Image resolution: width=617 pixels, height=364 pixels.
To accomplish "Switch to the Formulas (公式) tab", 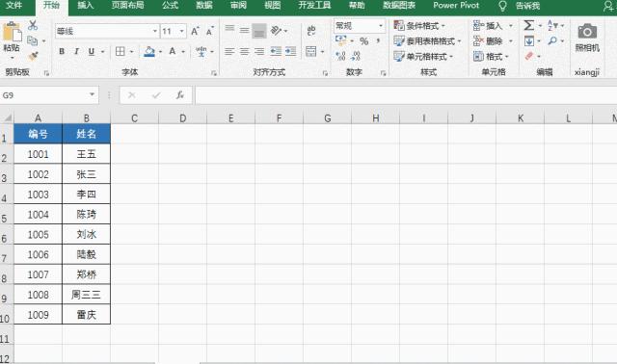I will pos(170,6).
